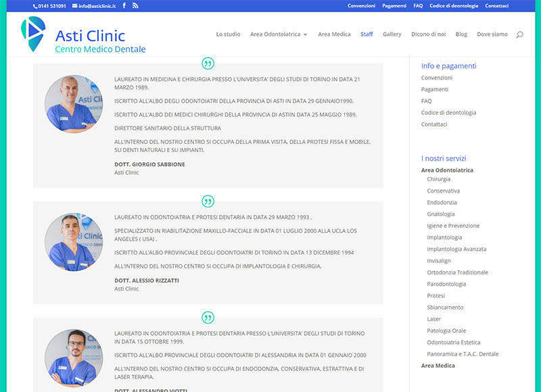Open Ortodonzia Tradizionale link
The width and height of the screenshot is (541, 392).
[x=457, y=272]
